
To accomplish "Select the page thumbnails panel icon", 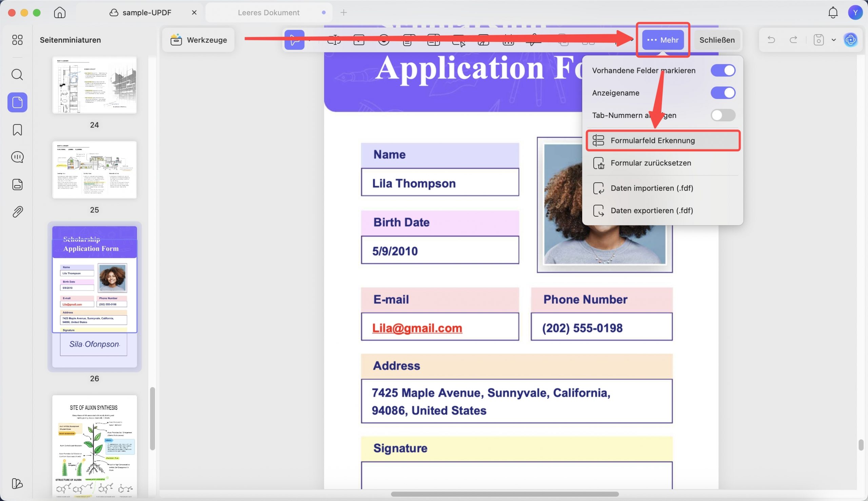I will click(x=17, y=102).
